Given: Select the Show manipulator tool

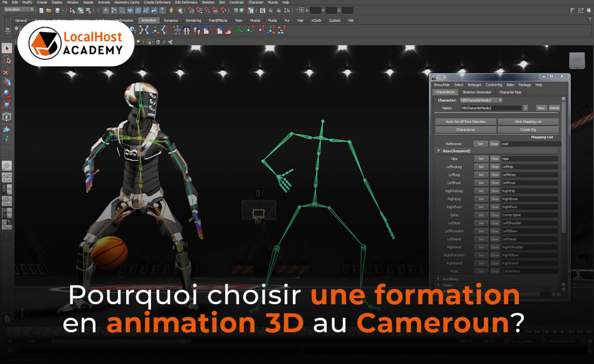Looking at the screenshot, I should 7,140.
